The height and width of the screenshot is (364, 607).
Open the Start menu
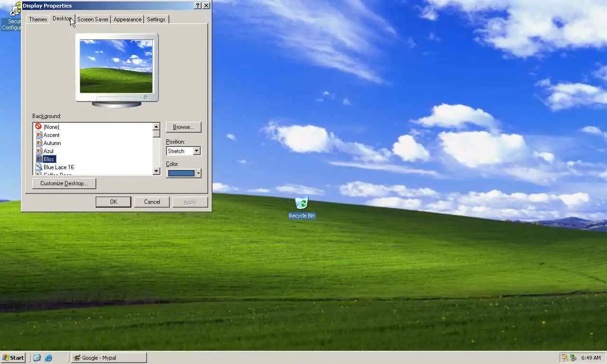pos(13,358)
